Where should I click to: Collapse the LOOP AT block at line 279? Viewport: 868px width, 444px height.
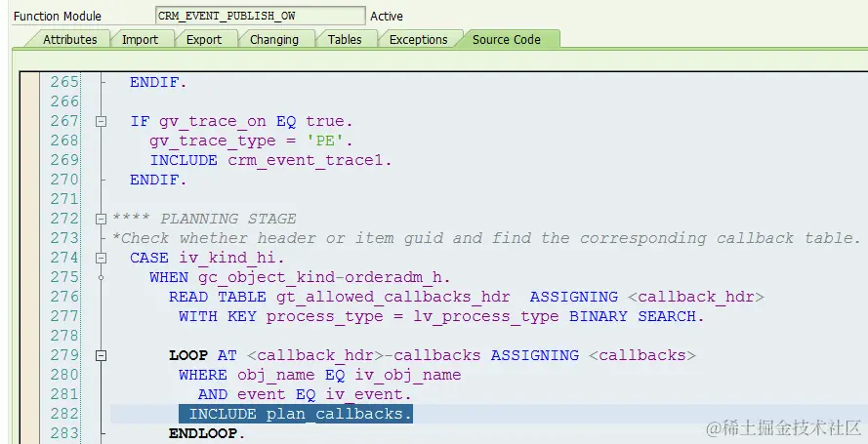point(101,355)
